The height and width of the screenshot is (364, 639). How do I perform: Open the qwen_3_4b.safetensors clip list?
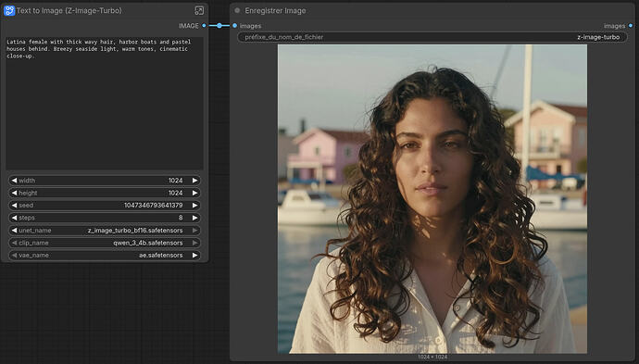(x=148, y=243)
